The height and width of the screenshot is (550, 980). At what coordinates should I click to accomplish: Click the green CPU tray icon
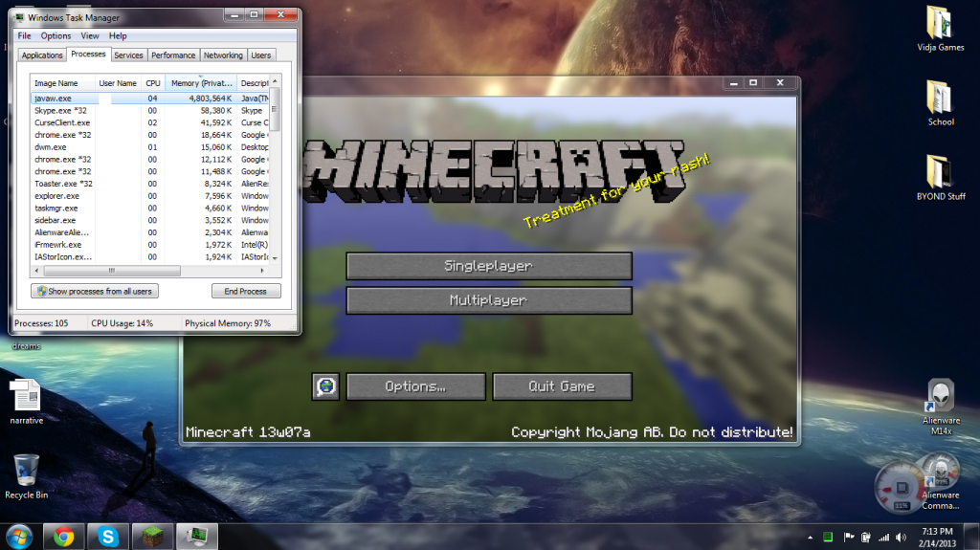tap(828, 537)
